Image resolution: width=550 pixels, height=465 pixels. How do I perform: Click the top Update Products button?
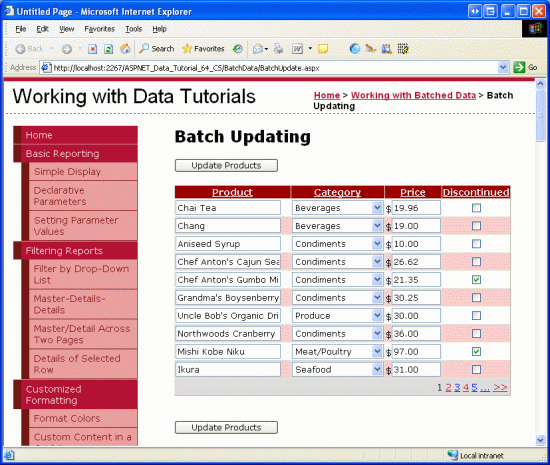(x=226, y=166)
